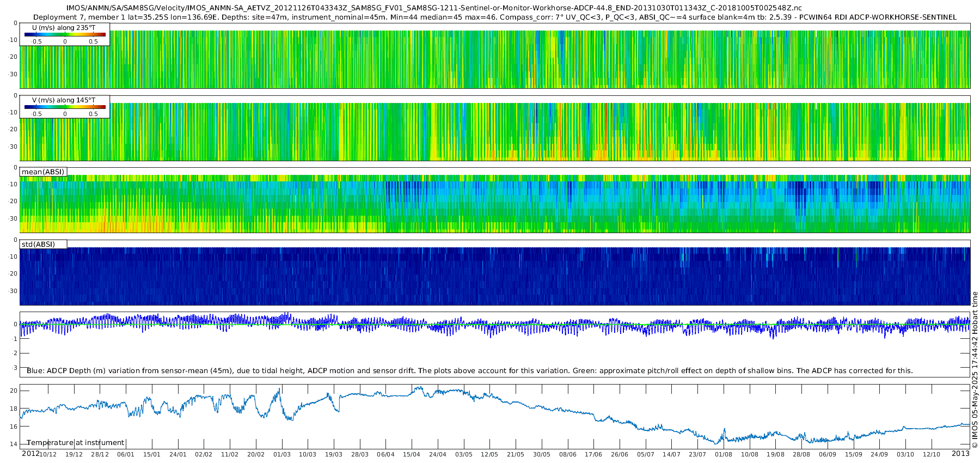Select the 17/06 date tick
980x463 pixels.
[x=593, y=454]
